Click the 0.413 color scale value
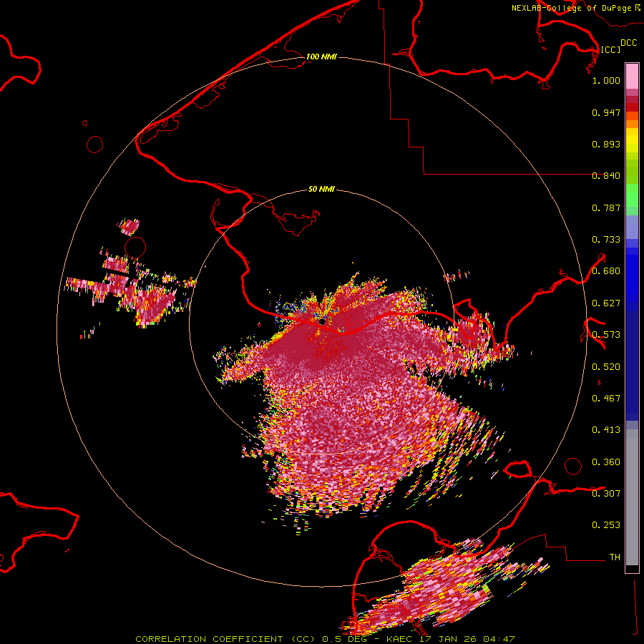This screenshot has width=644, height=644. coord(606,430)
